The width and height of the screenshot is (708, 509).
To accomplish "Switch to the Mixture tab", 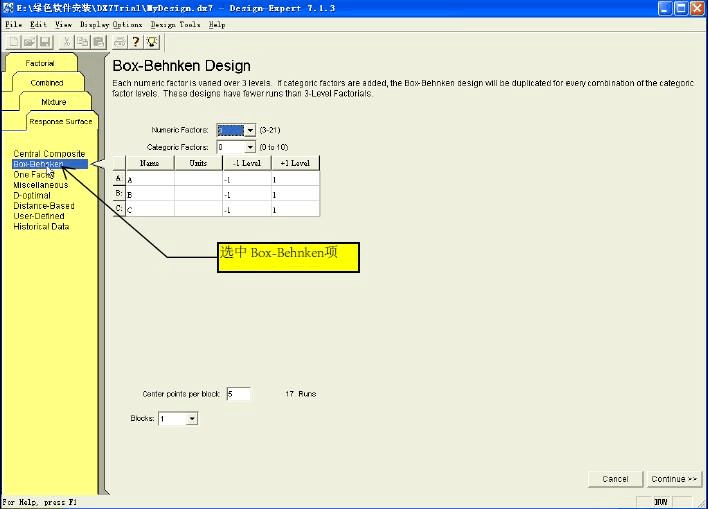I will click(x=54, y=102).
